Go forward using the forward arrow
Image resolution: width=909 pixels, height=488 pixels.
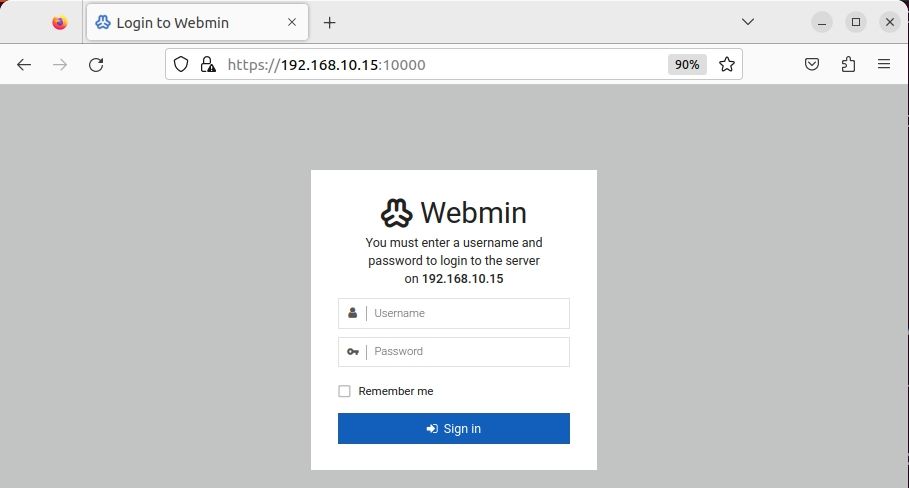(60, 64)
